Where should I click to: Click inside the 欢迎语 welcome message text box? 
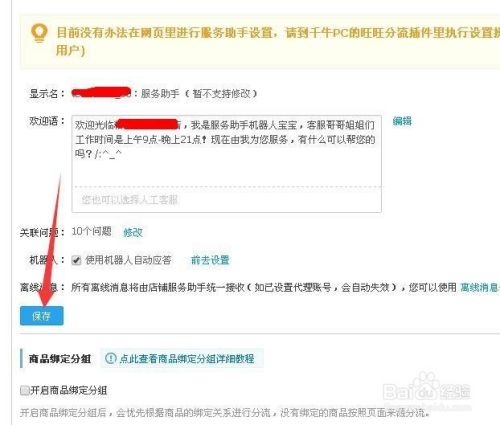[227, 151]
